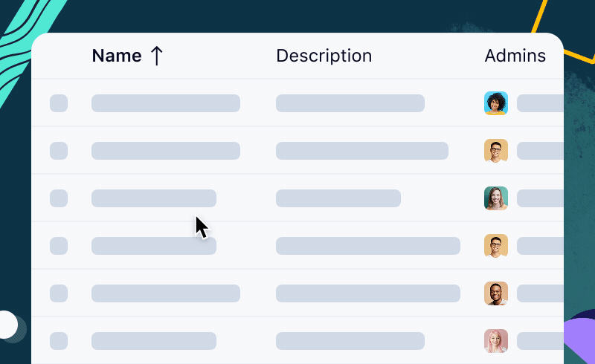
Task: Open the first row name placeholder
Action: click(x=166, y=103)
